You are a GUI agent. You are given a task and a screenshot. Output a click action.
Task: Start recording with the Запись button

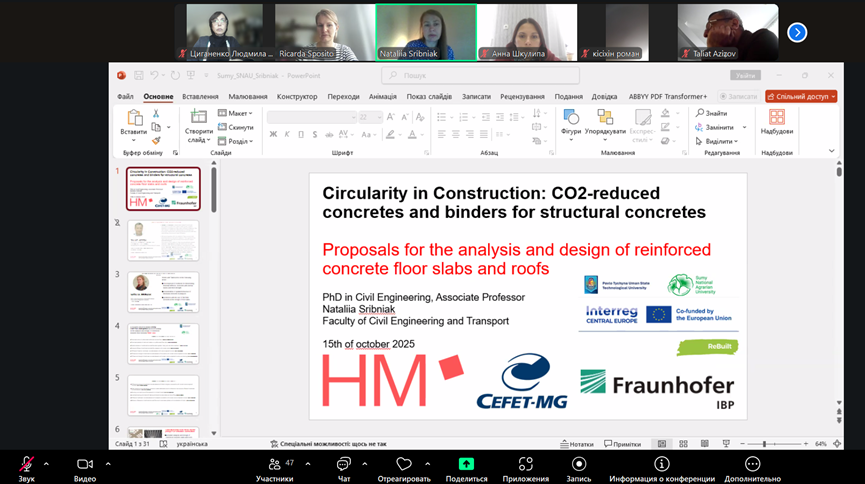[579, 464]
